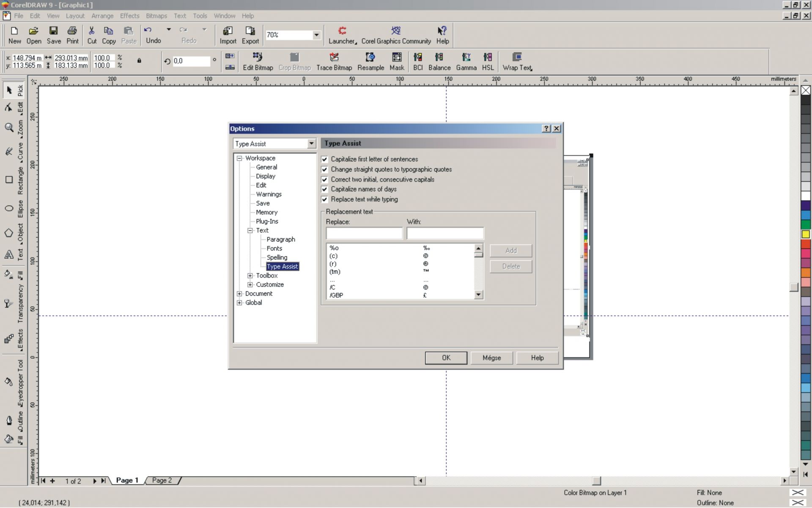
Task: Open the Undo history dropdown arrow
Action: [169, 30]
